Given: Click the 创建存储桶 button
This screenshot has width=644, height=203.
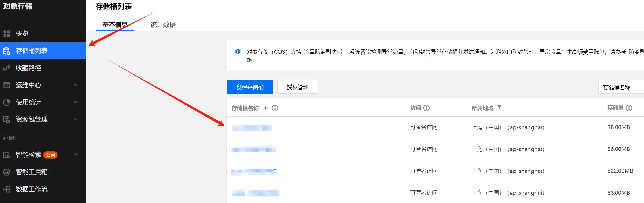Looking at the screenshot, I should 250,87.
